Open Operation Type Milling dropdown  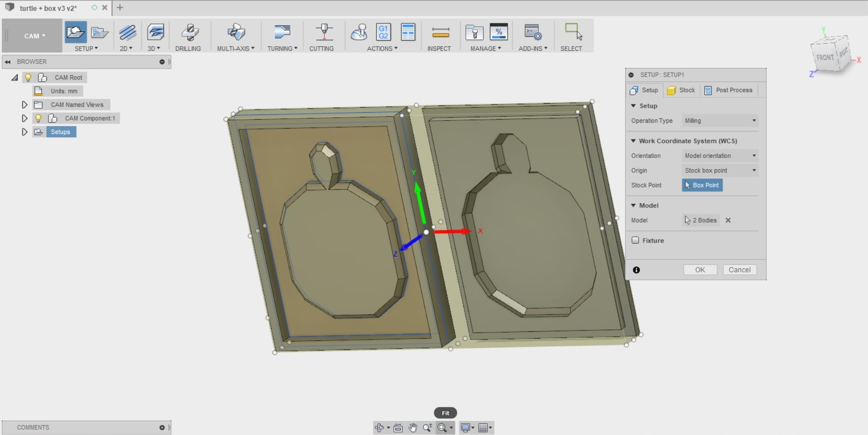point(720,121)
